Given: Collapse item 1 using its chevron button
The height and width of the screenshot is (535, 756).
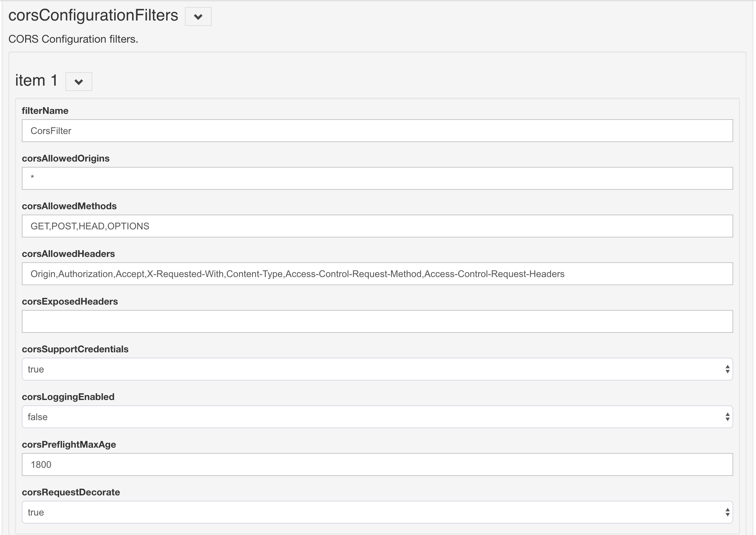Looking at the screenshot, I should tap(79, 82).
